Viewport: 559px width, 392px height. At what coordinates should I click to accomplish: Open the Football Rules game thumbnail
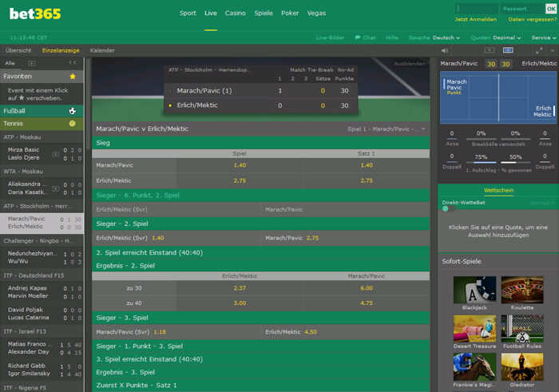click(x=522, y=328)
